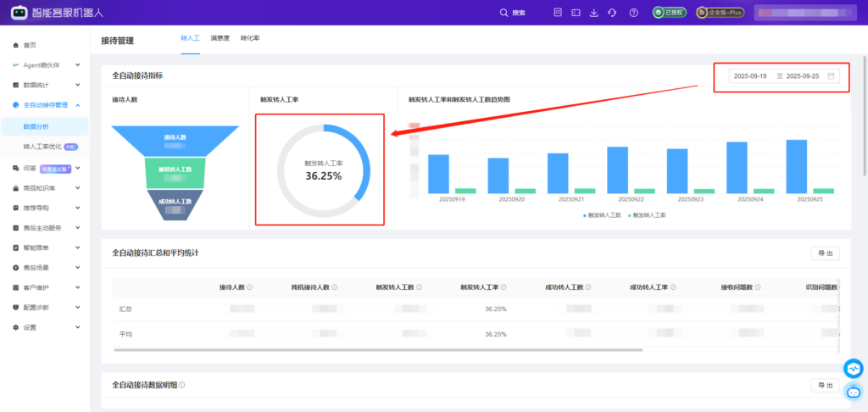Click info icon beside 全自动接待数据明细
This screenshot has width=868, height=412.
182,385
